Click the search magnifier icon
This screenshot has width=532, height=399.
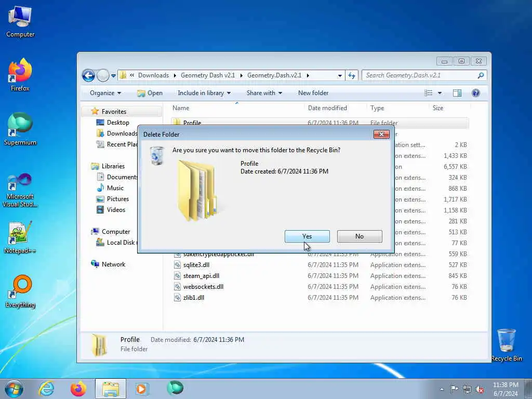[481, 75]
